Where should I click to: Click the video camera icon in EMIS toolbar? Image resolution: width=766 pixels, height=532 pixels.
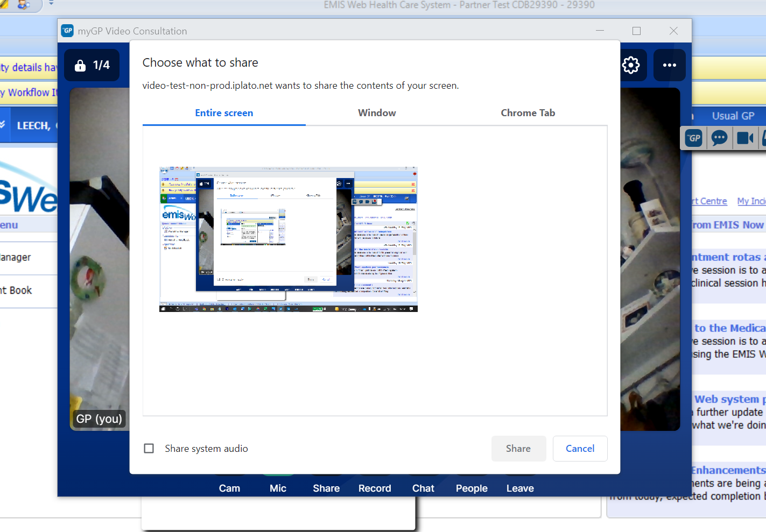pos(745,138)
